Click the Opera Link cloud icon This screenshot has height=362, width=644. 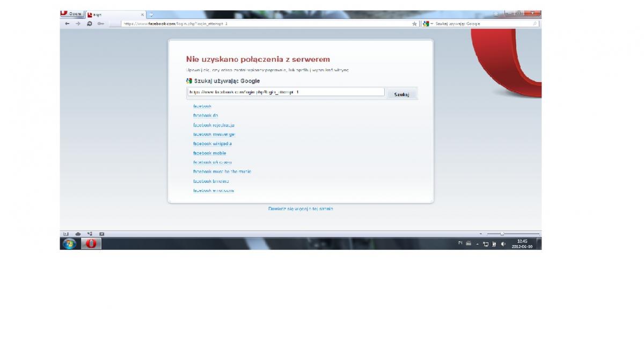tap(78, 234)
